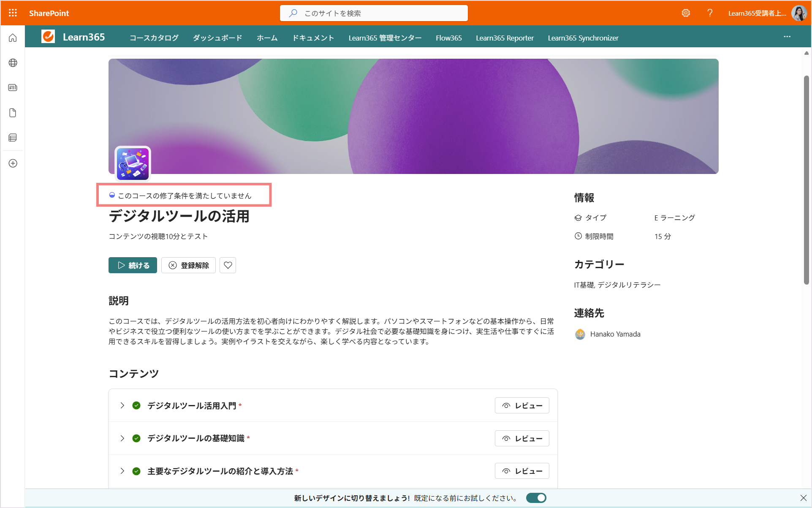This screenshot has width=812, height=508.
Task: Click the status text このコースの修了条件を満たしていません
Action: click(185, 196)
